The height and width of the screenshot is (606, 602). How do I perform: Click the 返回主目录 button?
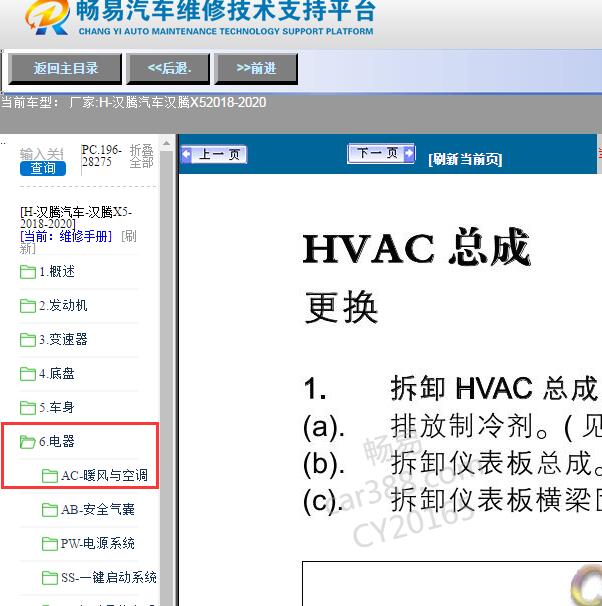click(65, 69)
